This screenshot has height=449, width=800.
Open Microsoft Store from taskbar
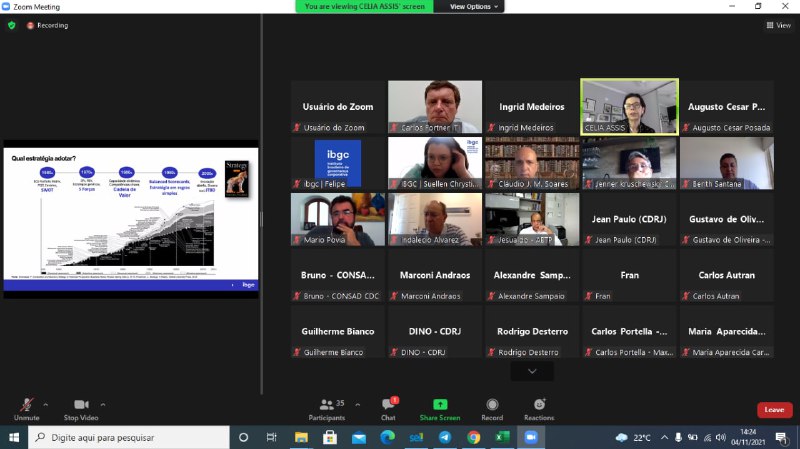330,437
